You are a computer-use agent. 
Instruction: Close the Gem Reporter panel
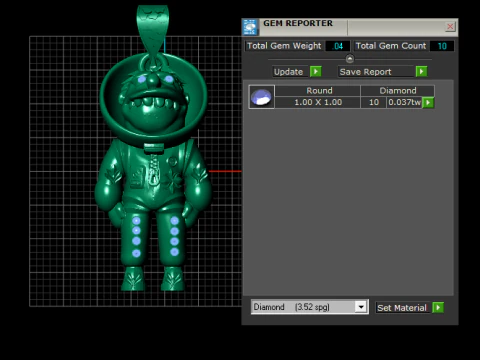click(450, 26)
